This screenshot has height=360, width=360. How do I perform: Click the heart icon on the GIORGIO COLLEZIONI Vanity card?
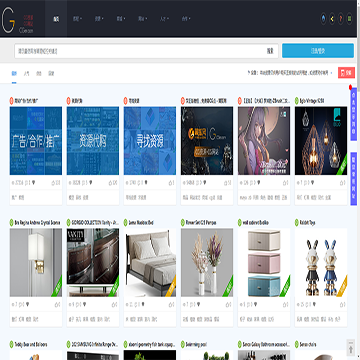[85, 304]
